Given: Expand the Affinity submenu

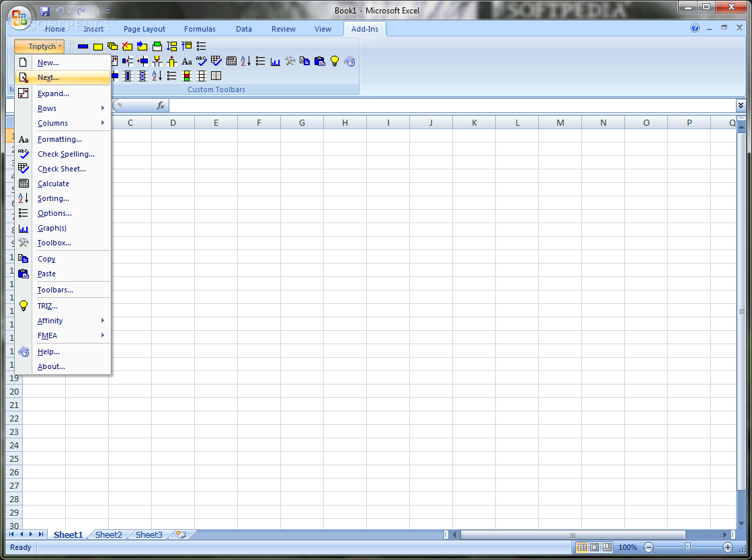Looking at the screenshot, I should click(x=62, y=321).
